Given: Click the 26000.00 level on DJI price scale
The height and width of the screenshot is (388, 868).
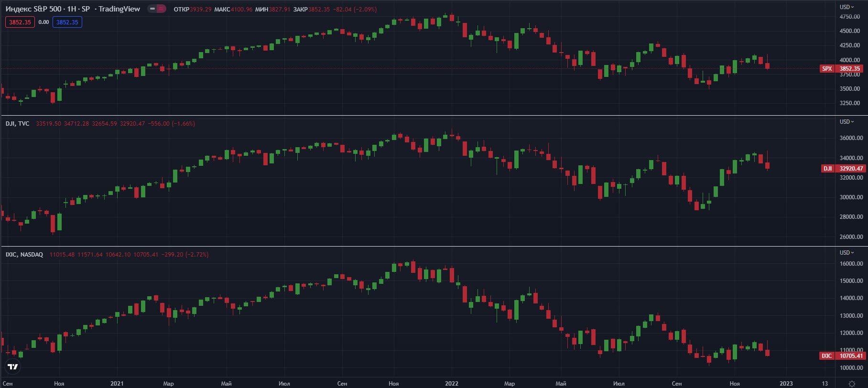Looking at the screenshot, I should pos(851,237).
